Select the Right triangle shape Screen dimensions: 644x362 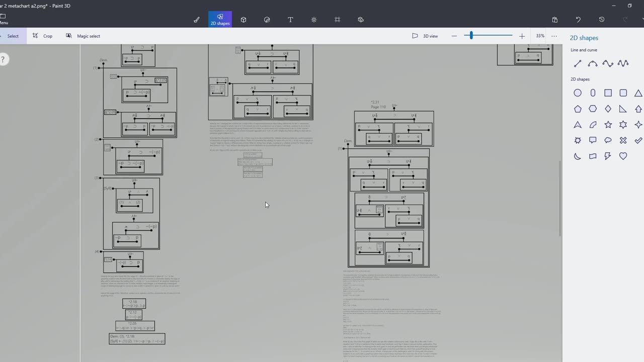pos(623,109)
